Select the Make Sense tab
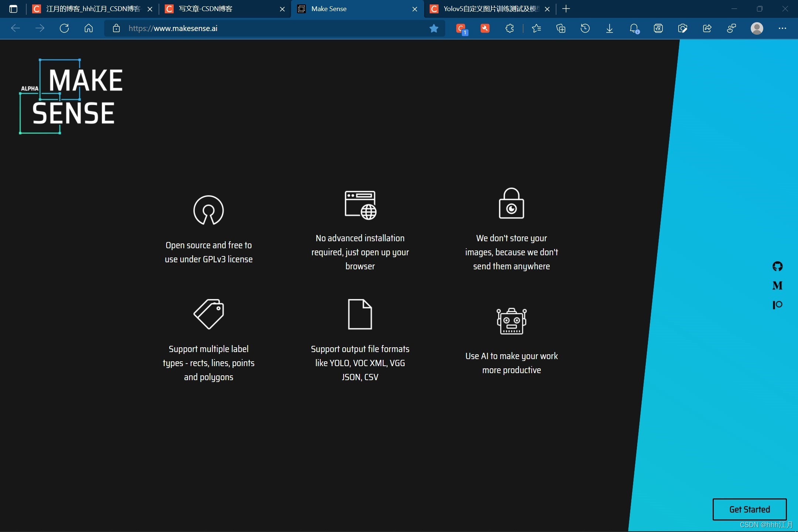Screen dimensions: 798x532 click(357, 9)
